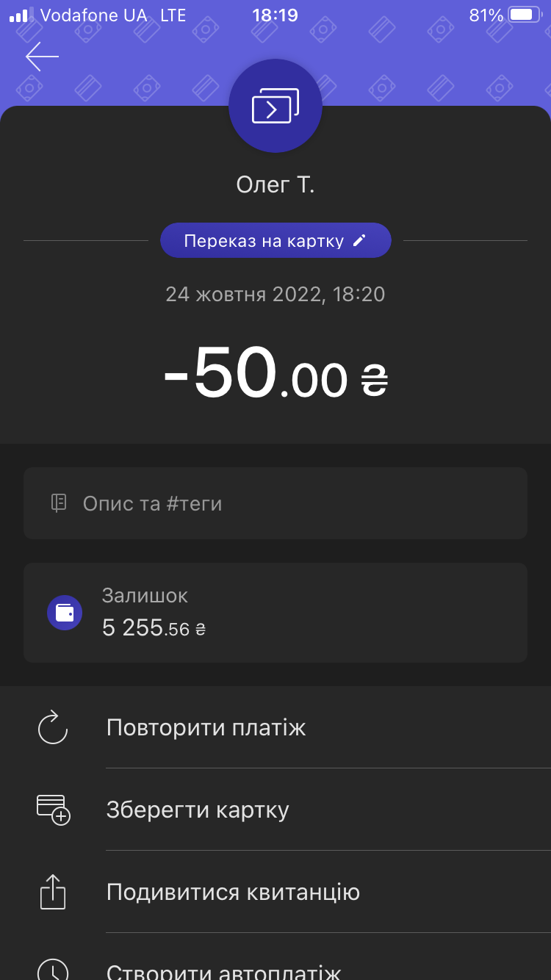Tap the transaction date 24 жовтня 2022
The width and height of the screenshot is (551, 980).
[x=275, y=295]
